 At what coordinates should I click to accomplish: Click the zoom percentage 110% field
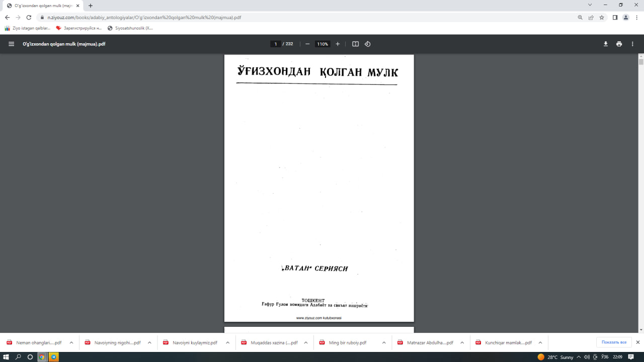[322, 44]
